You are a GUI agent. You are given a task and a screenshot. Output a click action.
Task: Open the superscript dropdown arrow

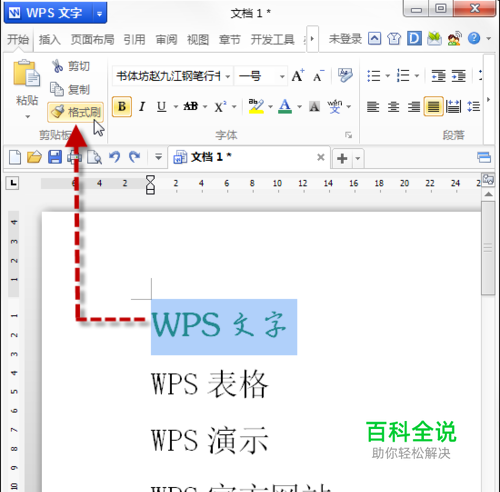pyautogui.click(x=234, y=107)
